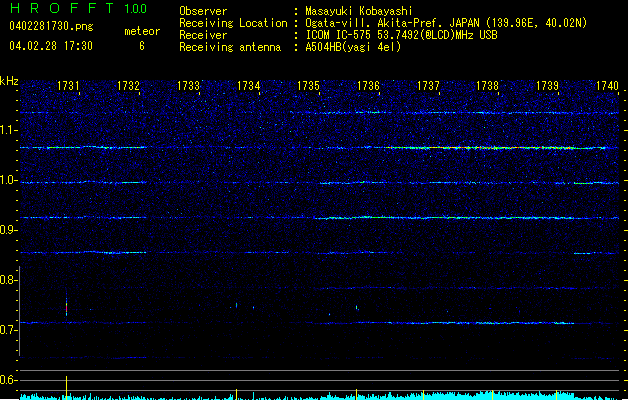Screen dimensions: 629x400
Task: Select the 0.7 frequency axis label
Action: (x=10, y=330)
